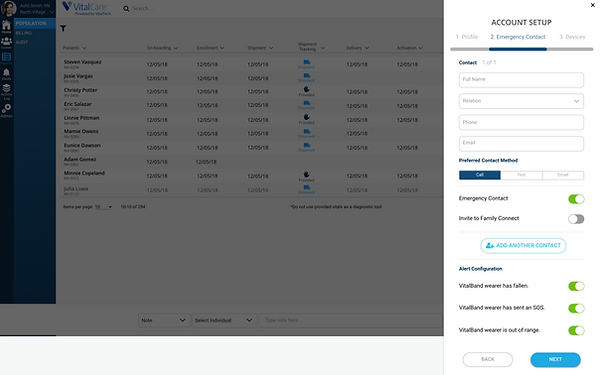Click the search magnifier icon
The image size is (600, 375).
126,8
